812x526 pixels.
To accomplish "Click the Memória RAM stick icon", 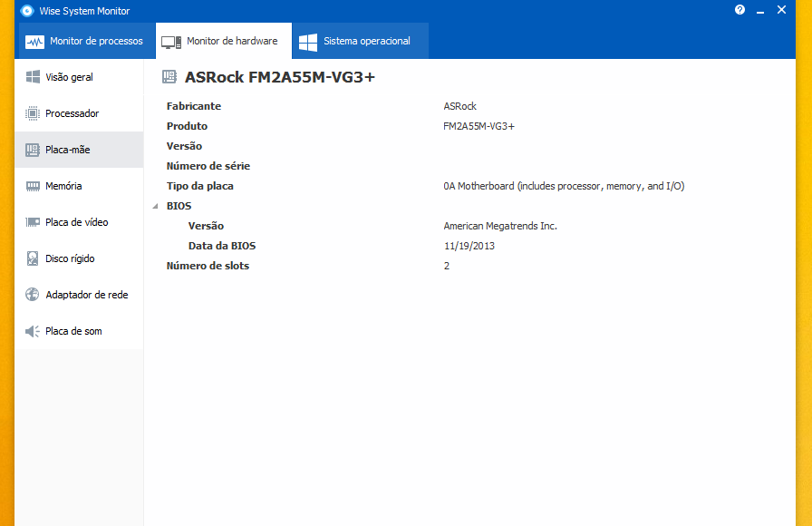I will pyautogui.click(x=33, y=186).
